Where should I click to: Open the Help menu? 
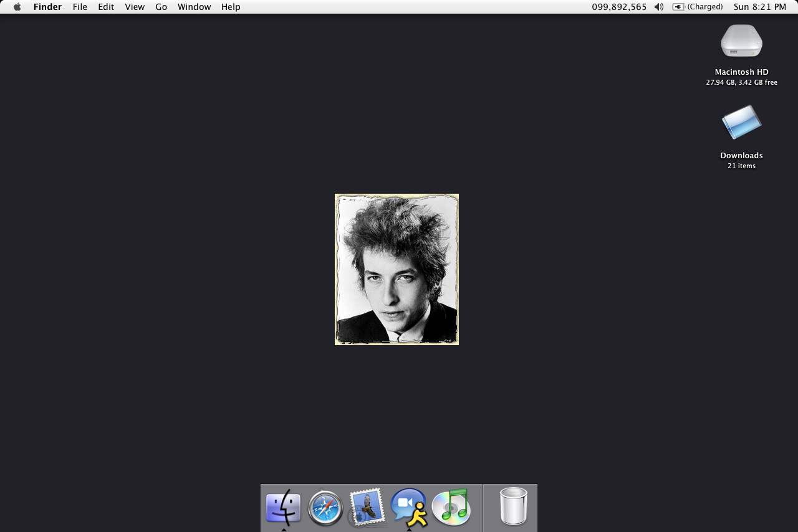(x=231, y=7)
